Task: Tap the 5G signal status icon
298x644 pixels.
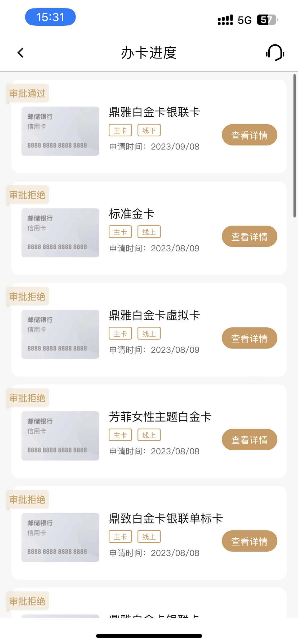Action: 244,20
